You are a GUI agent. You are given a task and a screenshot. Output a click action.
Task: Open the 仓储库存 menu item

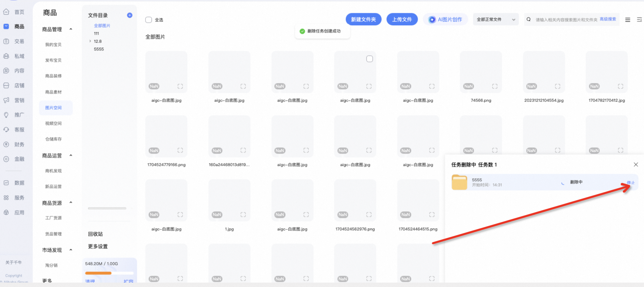click(53, 139)
